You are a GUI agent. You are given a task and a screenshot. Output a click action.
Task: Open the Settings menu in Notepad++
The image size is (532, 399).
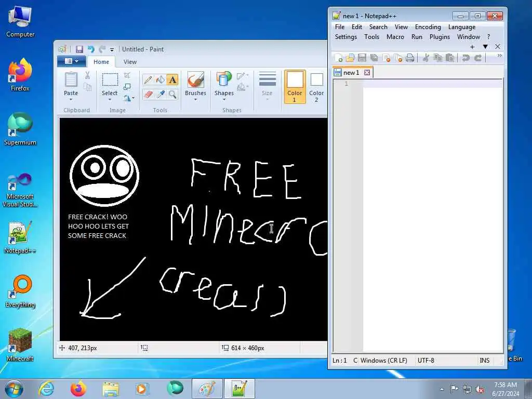(x=345, y=37)
